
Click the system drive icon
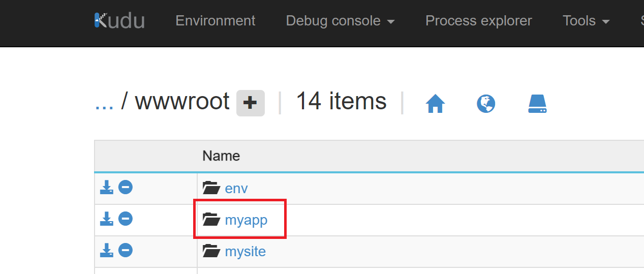click(537, 104)
